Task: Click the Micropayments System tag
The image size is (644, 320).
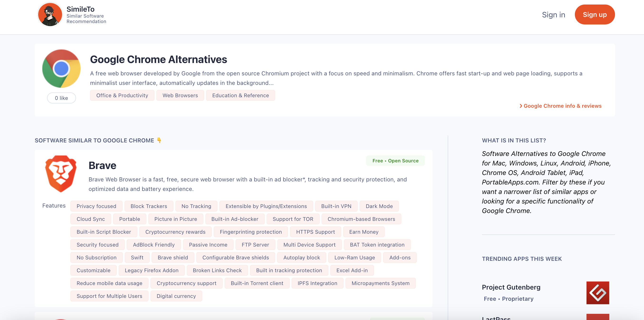Action: click(x=380, y=283)
